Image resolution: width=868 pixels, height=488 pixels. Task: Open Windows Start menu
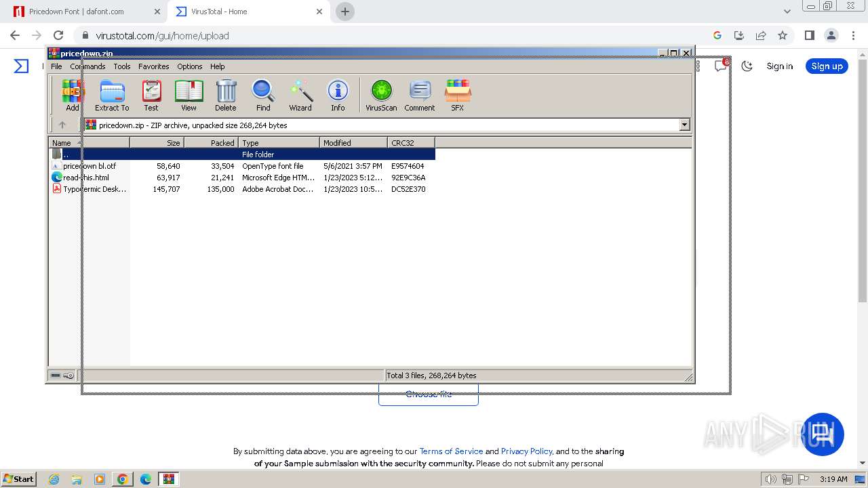[18, 479]
